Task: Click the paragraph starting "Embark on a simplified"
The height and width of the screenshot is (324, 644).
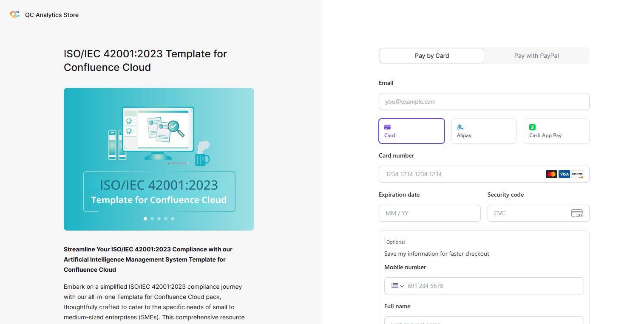Action: [x=154, y=302]
